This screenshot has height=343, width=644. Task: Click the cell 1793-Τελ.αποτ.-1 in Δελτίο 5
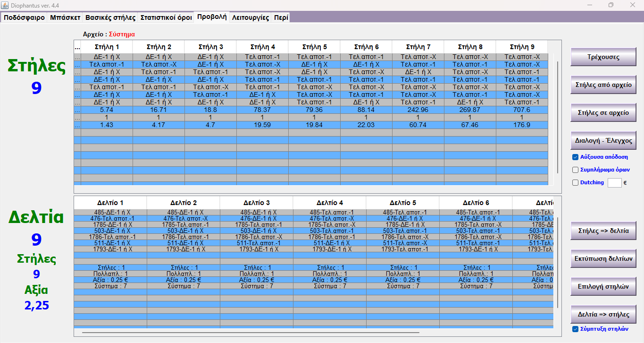click(403, 249)
